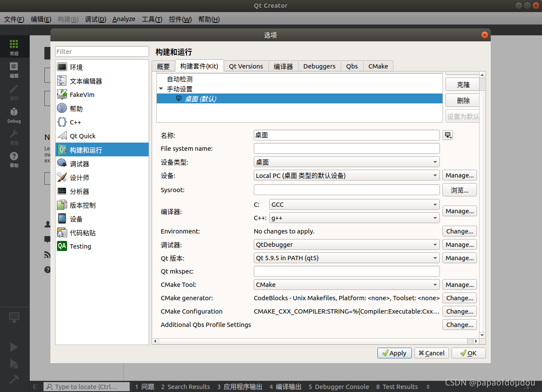This screenshot has width=542, height=392.
Task: Open 设计师 settings category
Action: click(102, 177)
